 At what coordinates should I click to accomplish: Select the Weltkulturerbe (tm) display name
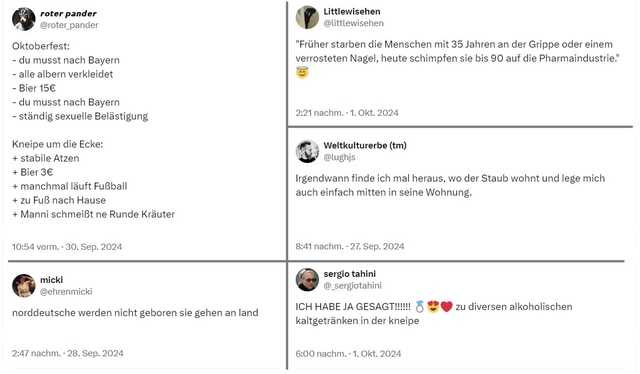365,145
